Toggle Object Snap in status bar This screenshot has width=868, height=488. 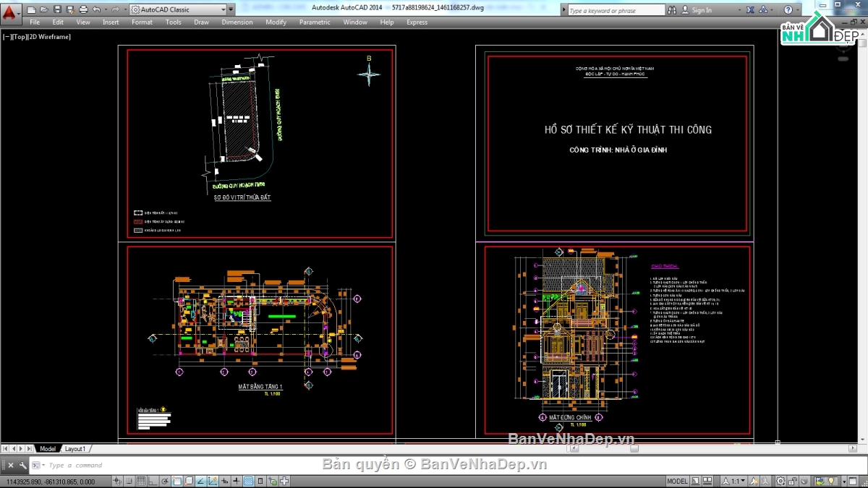click(177, 481)
